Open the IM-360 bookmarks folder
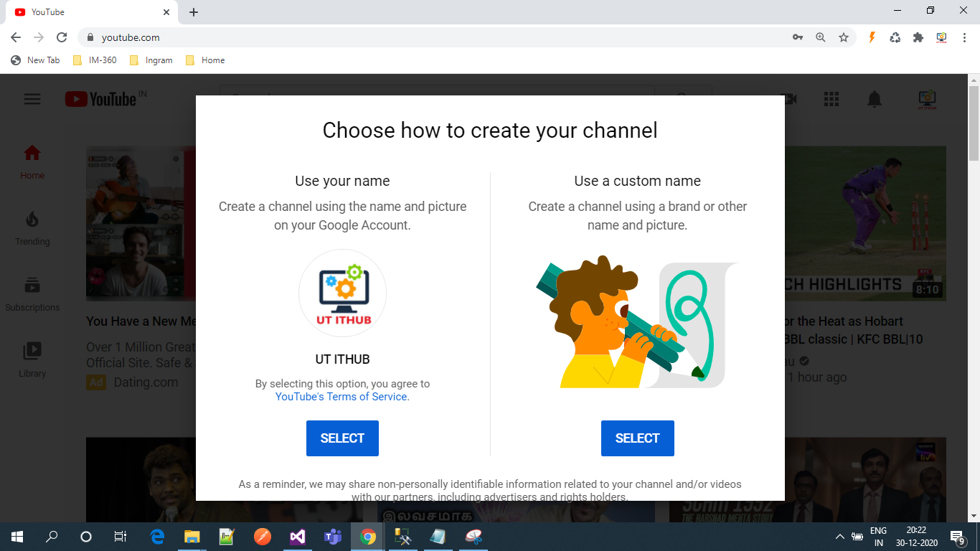 95,60
